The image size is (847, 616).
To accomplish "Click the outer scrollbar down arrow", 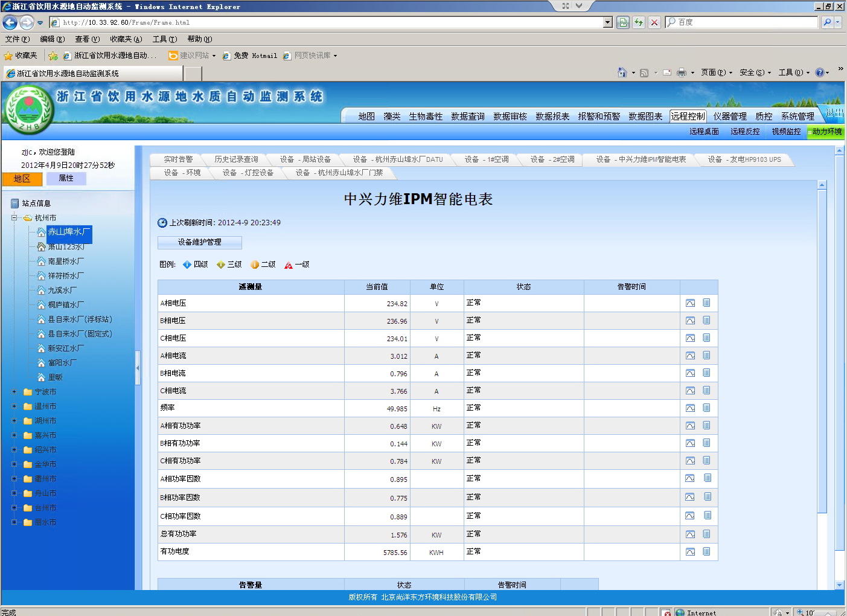I will [839, 585].
